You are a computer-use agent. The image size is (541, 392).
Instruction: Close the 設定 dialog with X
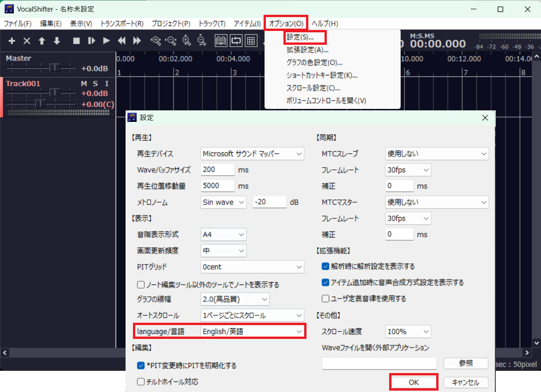pyautogui.click(x=485, y=118)
